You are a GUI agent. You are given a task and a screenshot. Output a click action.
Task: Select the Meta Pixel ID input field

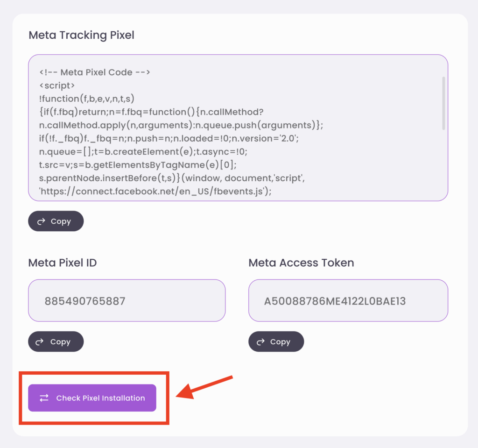tap(127, 300)
